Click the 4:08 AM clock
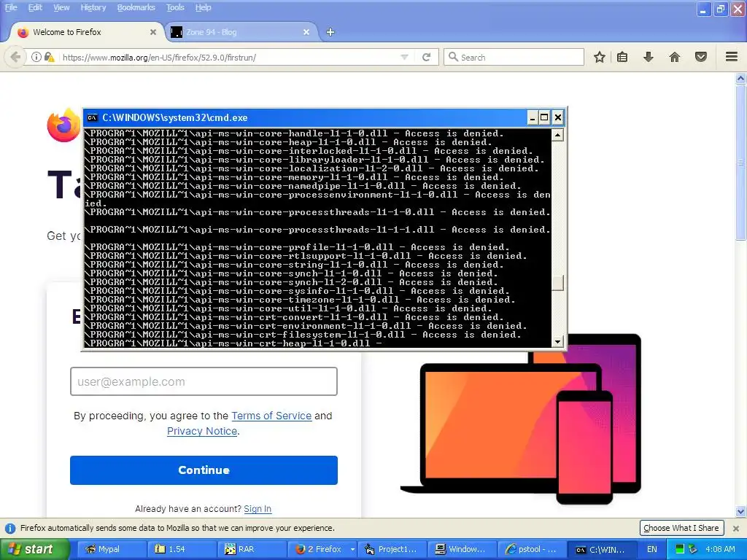This screenshot has height=560, width=747. tap(720, 549)
